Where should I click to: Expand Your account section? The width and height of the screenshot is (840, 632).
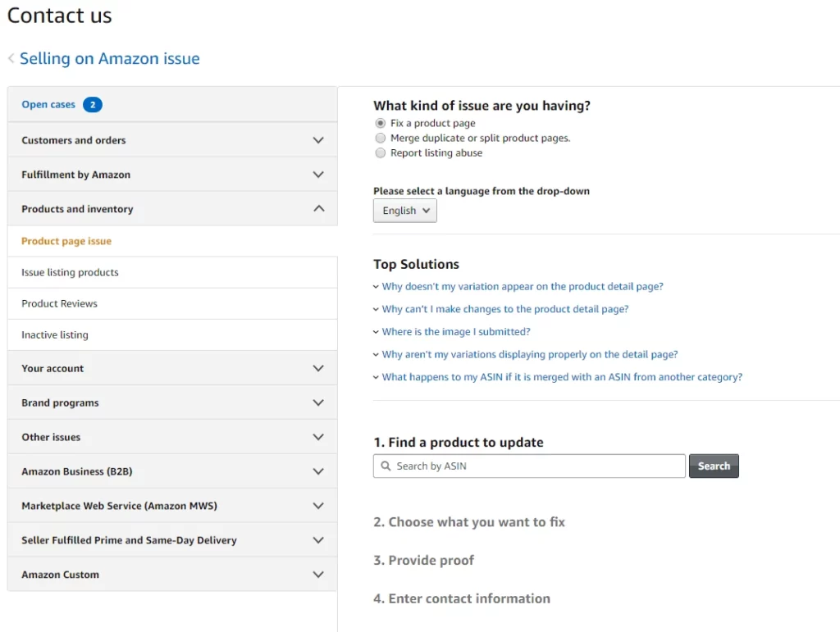(x=172, y=368)
